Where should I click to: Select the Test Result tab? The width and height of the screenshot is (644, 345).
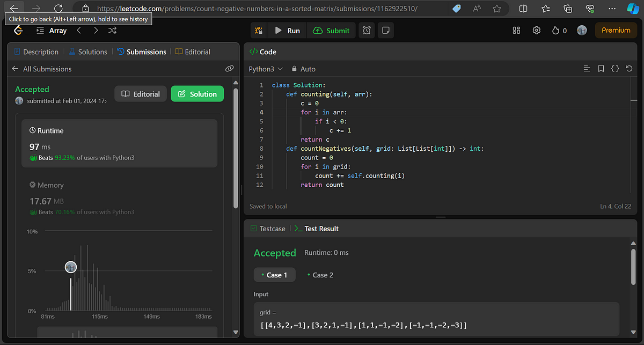[316, 229]
